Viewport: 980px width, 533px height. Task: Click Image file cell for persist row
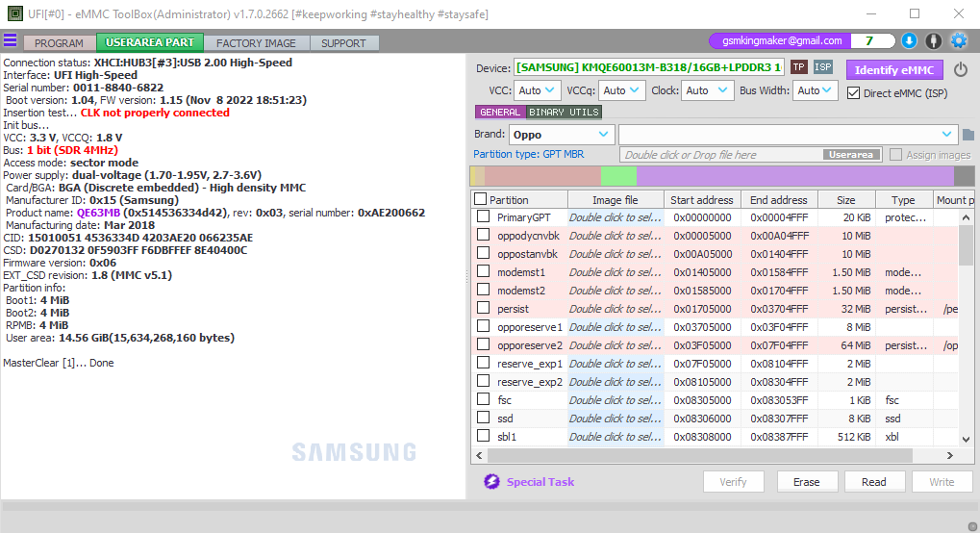(x=615, y=309)
